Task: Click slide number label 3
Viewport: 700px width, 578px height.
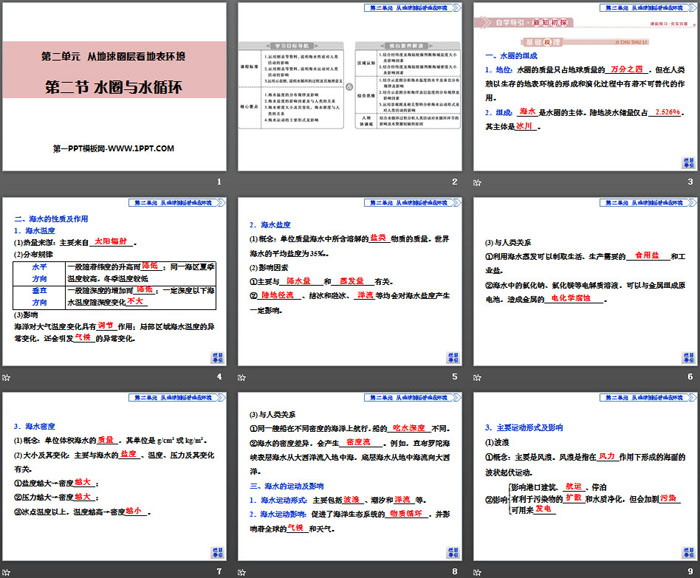Action: 690,182
